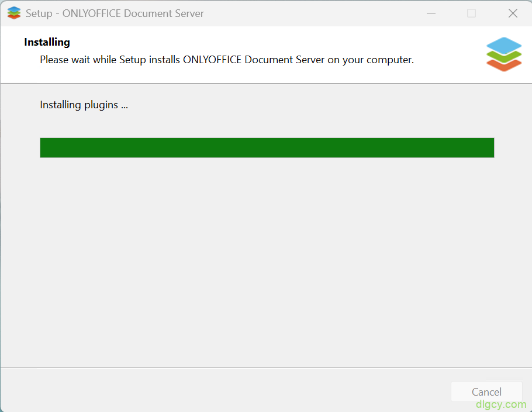Screen dimensions: 532x412
Task: Click the ONLYOFFICE logo in the header
Action: coord(504,54)
